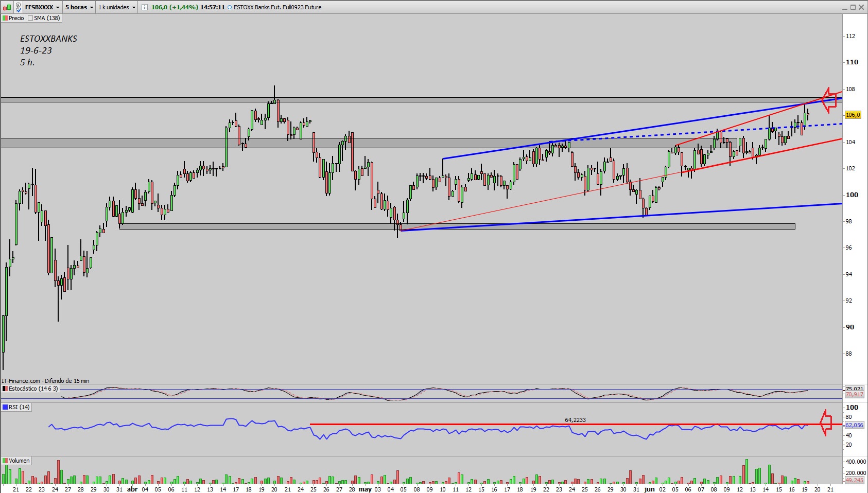Screen dimensions: 868x493
Task: Click the Precio red-green color swatch
Action: coord(5,18)
